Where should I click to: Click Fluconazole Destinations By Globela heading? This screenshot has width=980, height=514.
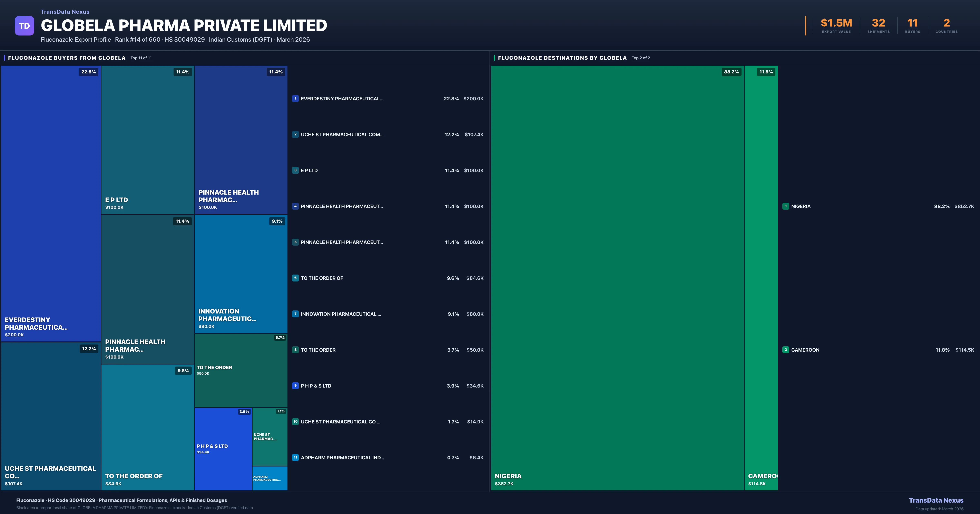pos(562,58)
